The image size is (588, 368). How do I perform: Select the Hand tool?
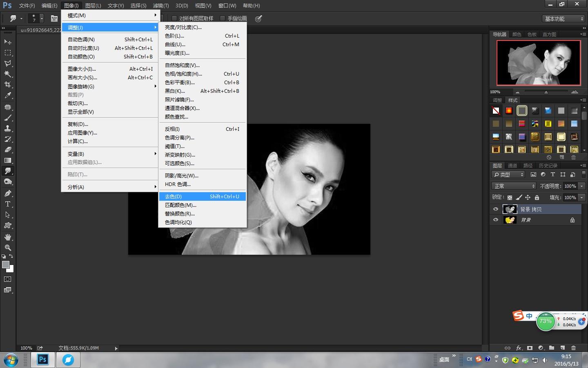pos(8,237)
